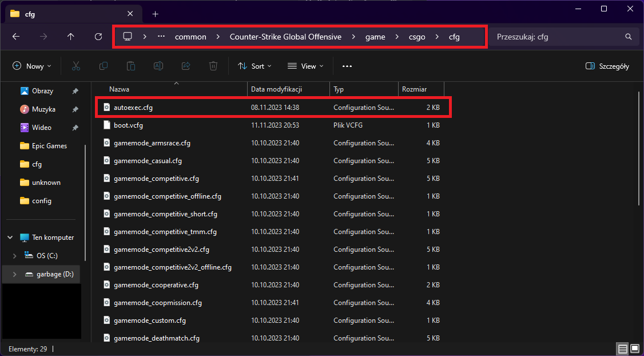Click the cfg breadcrumb segment
The image size is (644, 356).
(454, 37)
